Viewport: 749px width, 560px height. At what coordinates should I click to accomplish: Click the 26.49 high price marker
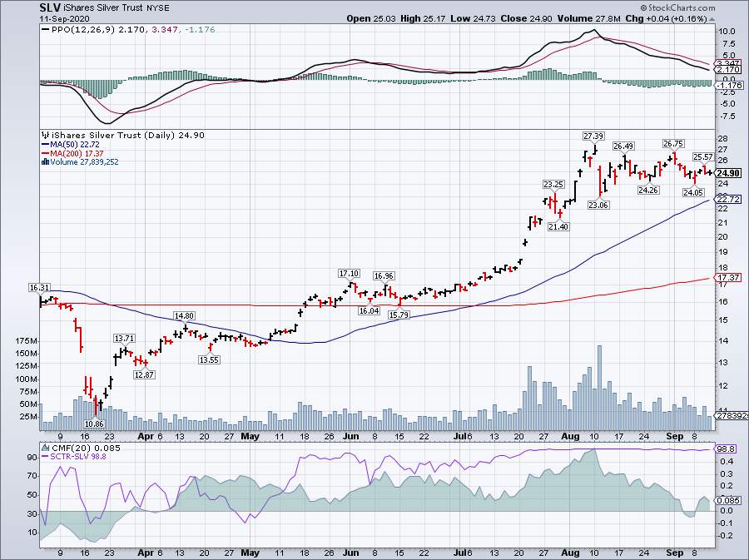pos(623,146)
